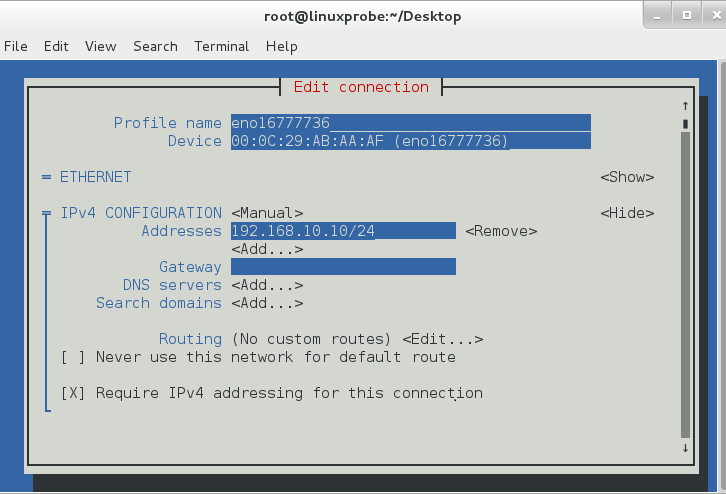Hide the IPv4 CONFIGURATION section
The image size is (726, 494).
click(627, 213)
